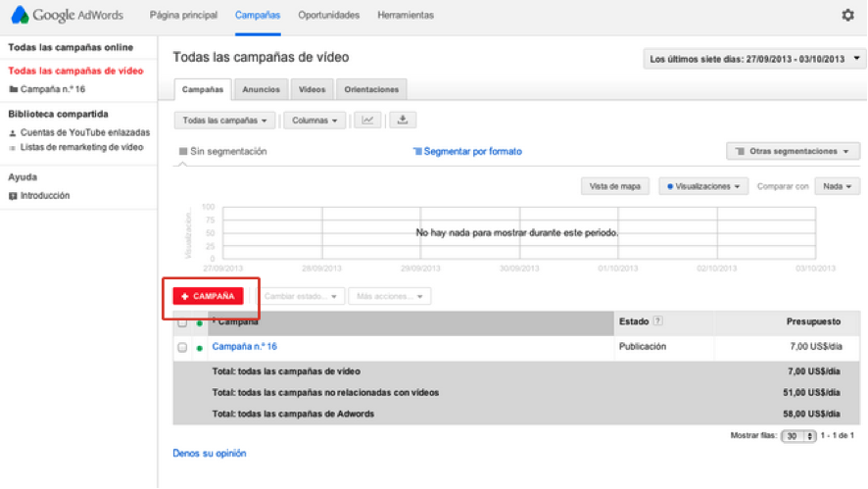This screenshot has width=868, height=489.
Task: Click the green status dot for Campaña n.º 16
Action: click(200, 348)
